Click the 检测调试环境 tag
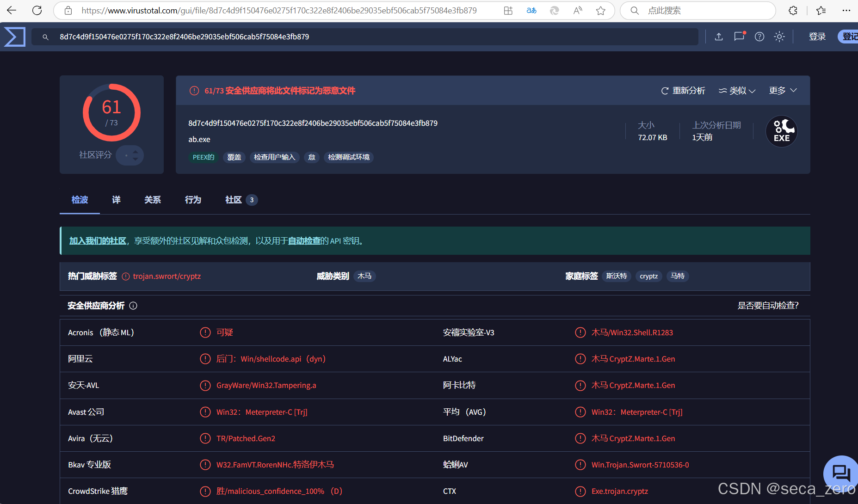 [x=349, y=157]
